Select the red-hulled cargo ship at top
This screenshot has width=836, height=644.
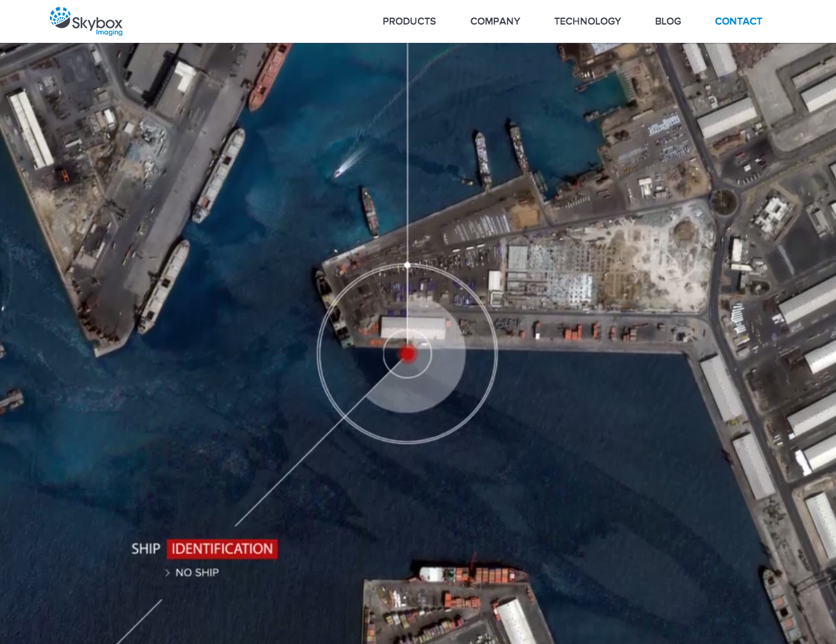coord(269,77)
